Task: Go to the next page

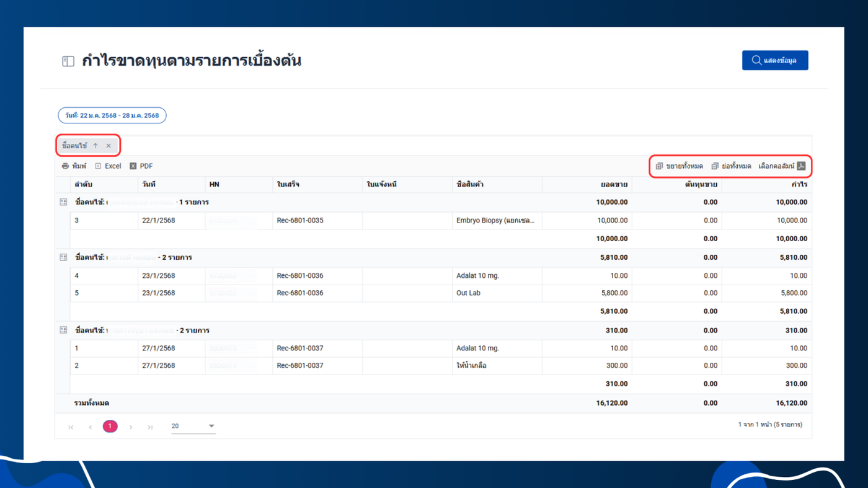Action: click(130, 427)
